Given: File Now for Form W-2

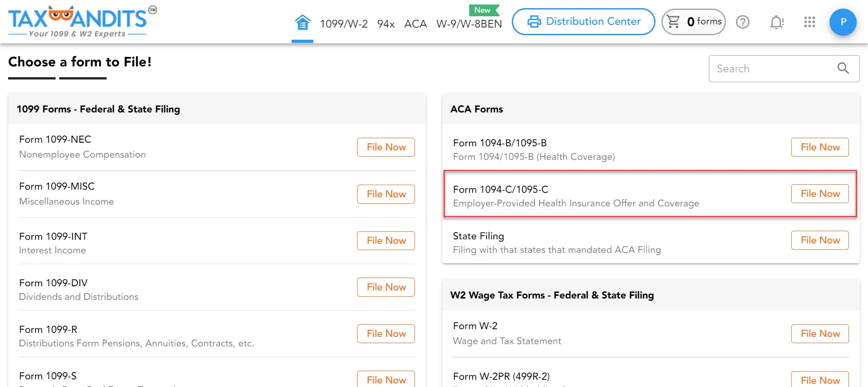Looking at the screenshot, I should 820,334.
